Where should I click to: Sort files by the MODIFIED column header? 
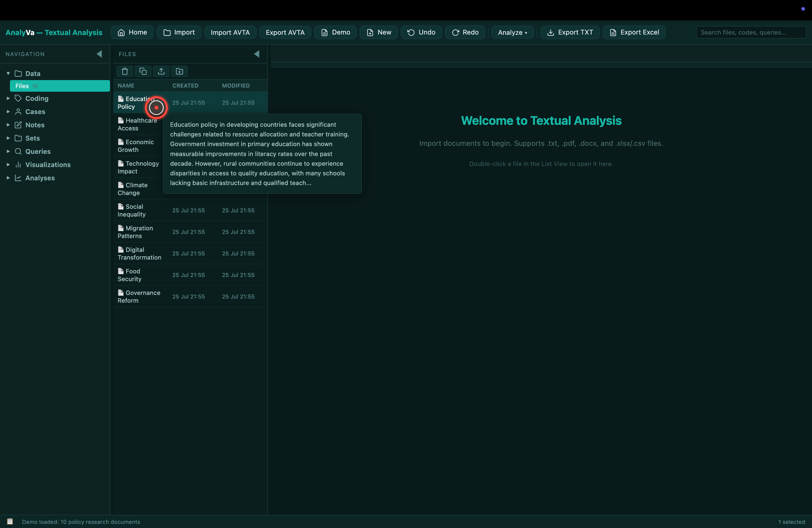(x=236, y=86)
